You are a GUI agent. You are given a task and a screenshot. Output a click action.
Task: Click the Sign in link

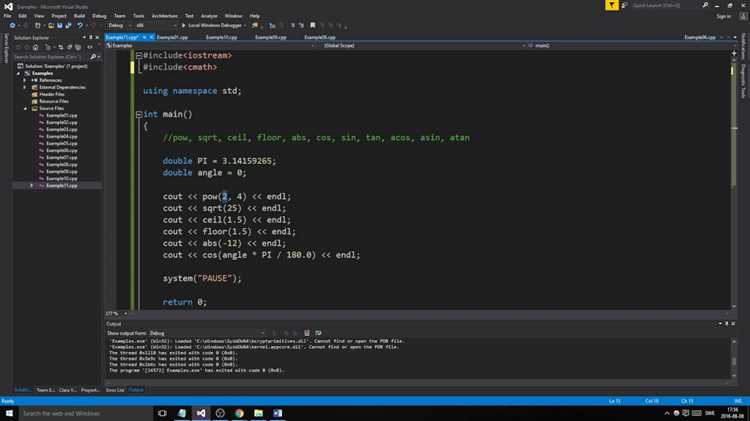click(723, 16)
